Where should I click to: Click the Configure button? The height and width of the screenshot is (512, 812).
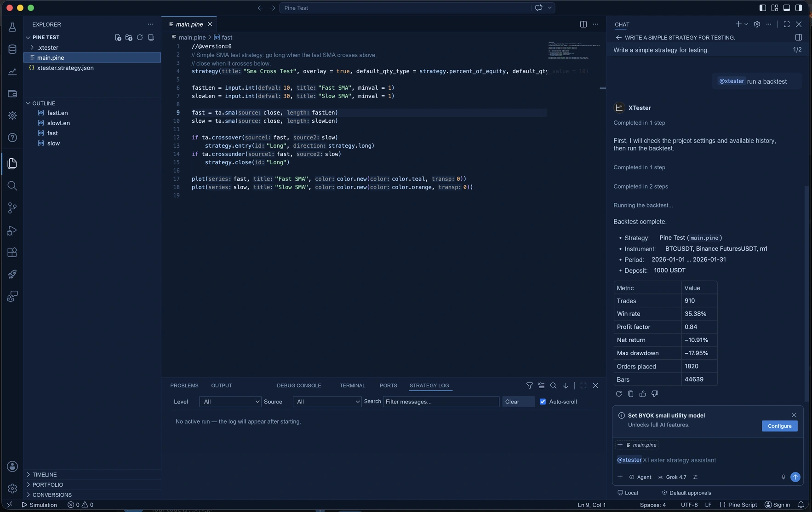pyautogui.click(x=780, y=426)
